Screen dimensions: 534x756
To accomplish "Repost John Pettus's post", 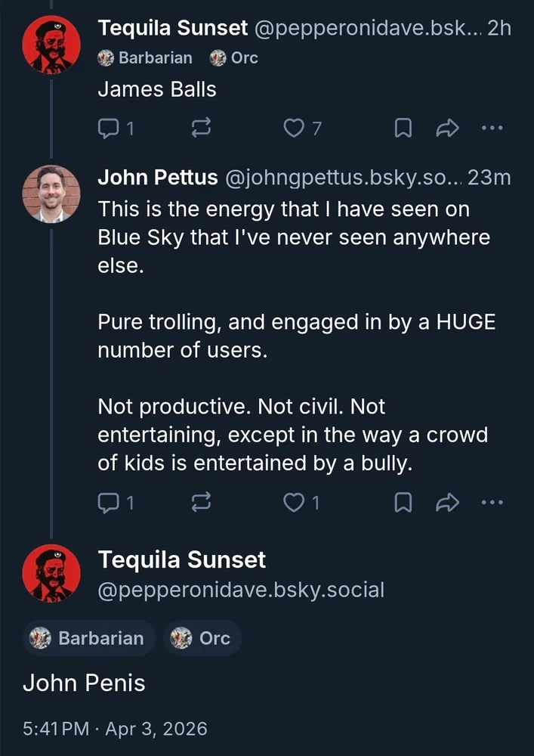I will point(200,503).
